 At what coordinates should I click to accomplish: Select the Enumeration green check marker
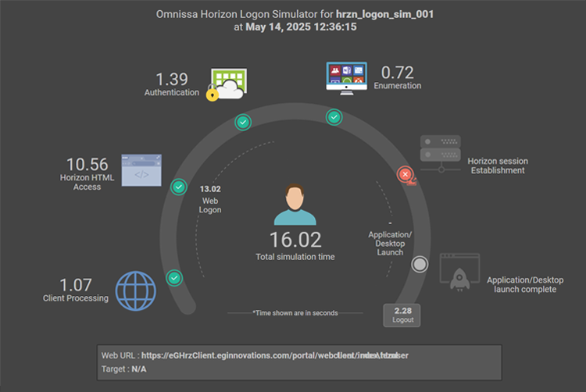pyautogui.click(x=334, y=117)
